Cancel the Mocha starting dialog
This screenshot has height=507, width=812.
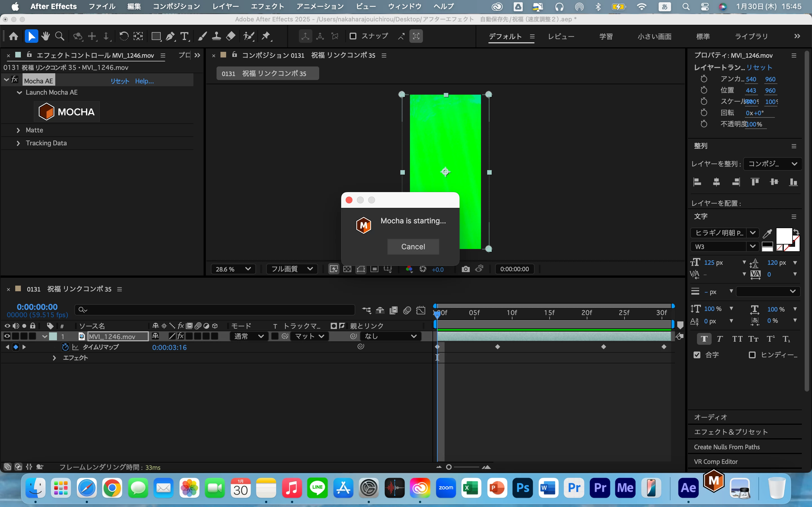[413, 246]
